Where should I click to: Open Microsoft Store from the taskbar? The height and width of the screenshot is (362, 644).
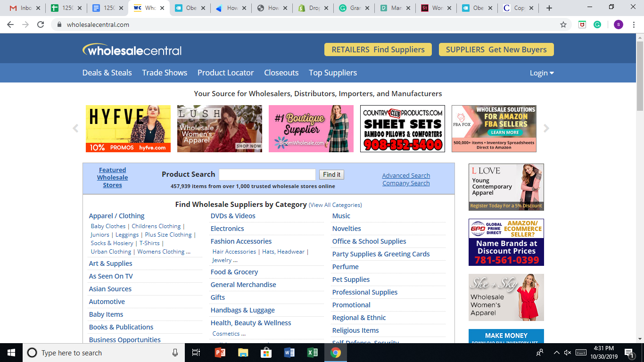(x=266, y=353)
